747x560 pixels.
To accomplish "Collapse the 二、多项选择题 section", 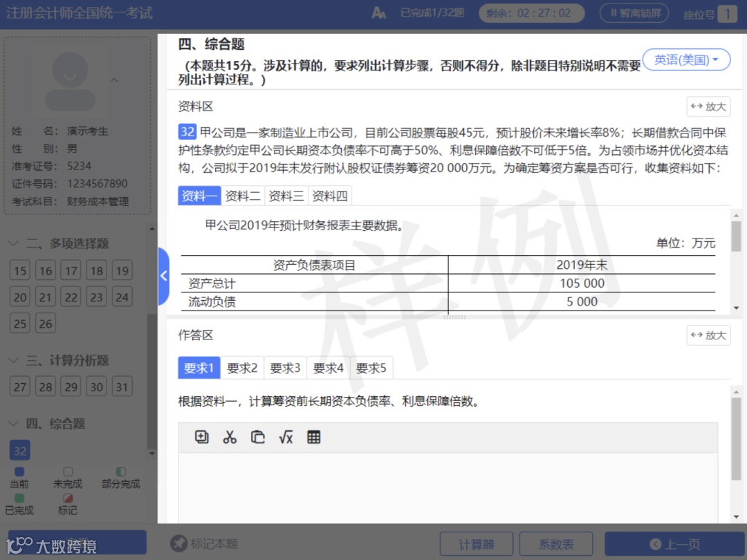I will (x=15, y=243).
